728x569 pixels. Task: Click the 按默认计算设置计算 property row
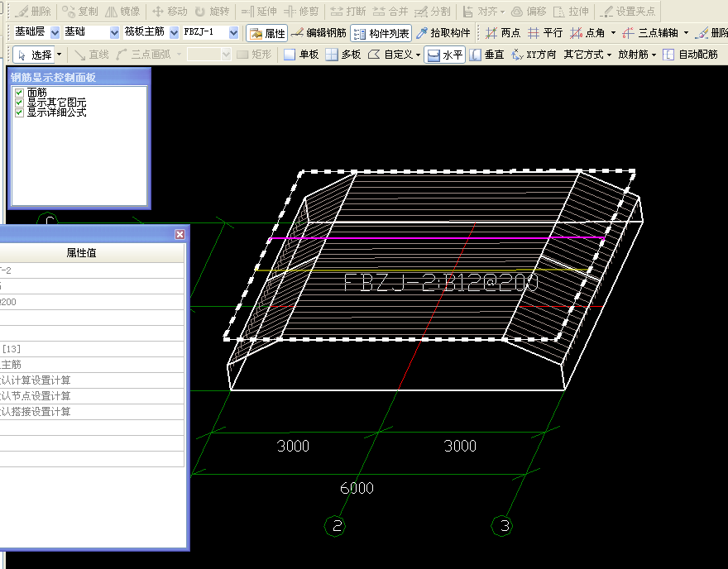92,380
